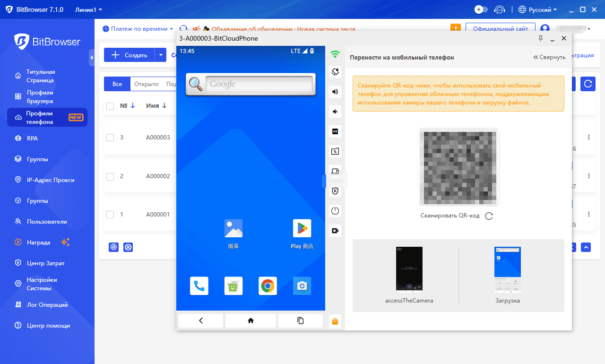Toggle the select-all checkbox in table header
This screenshot has width=605, height=364.
pos(110,106)
